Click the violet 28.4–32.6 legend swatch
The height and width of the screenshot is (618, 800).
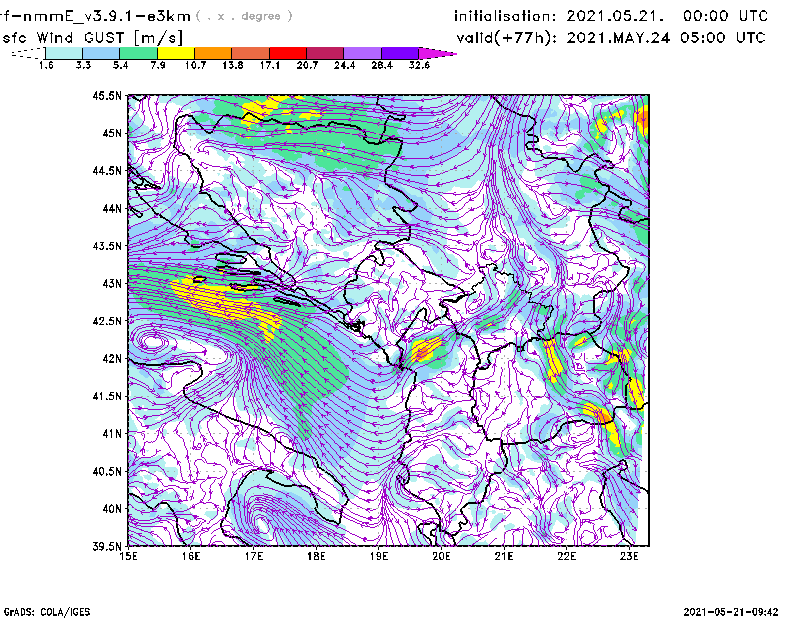click(400, 53)
